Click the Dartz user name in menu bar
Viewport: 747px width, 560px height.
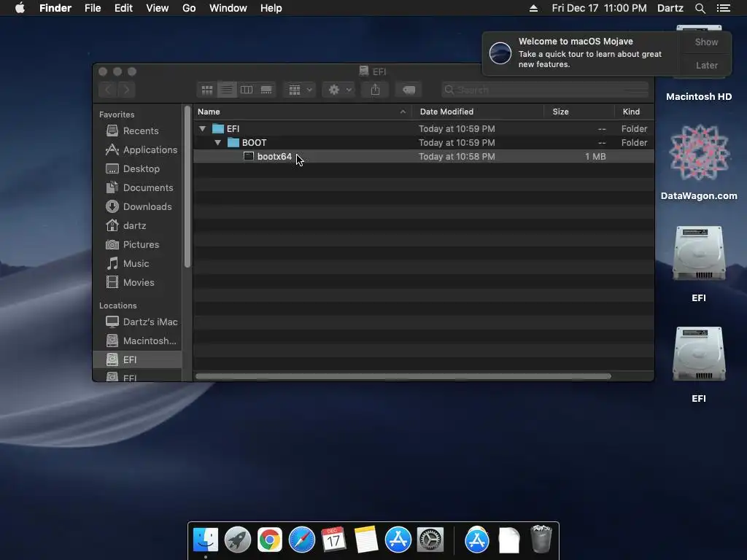pos(670,8)
